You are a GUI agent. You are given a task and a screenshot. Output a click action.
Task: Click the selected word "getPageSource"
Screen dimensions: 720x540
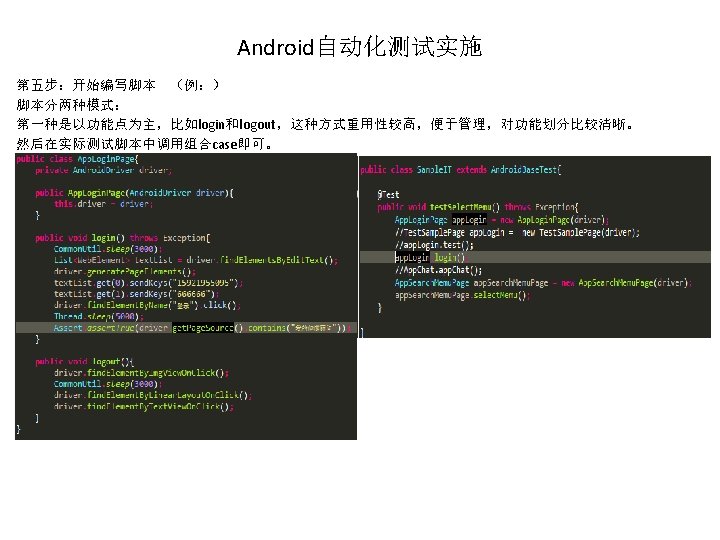[x=203, y=328]
